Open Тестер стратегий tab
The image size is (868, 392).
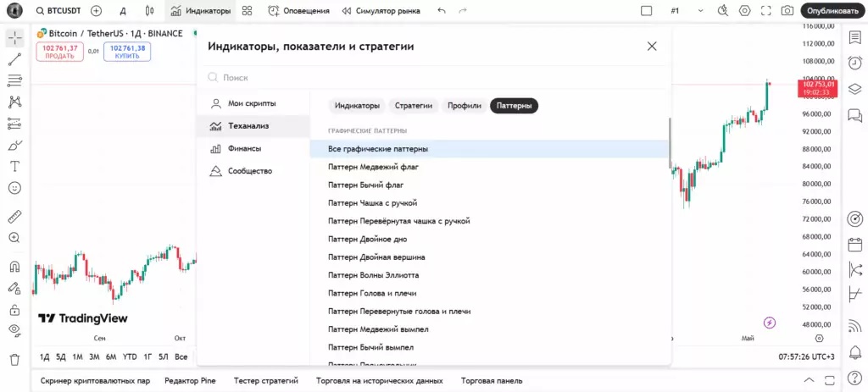265,381
